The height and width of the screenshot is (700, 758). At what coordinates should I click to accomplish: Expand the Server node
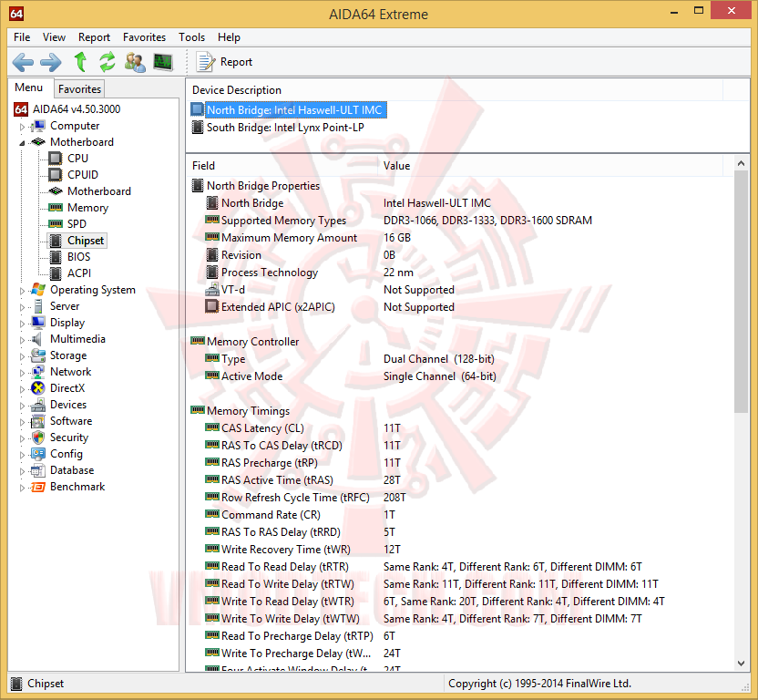click(x=22, y=307)
